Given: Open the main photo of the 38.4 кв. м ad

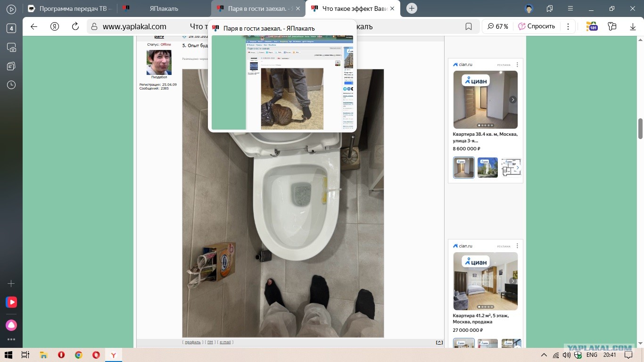Looking at the screenshot, I should point(486,99).
